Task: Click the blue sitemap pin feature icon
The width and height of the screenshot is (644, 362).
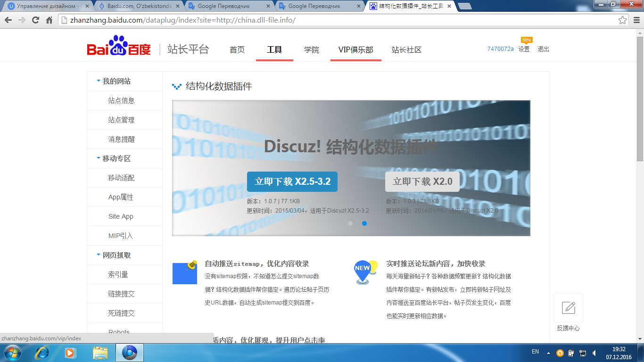Action: (x=185, y=272)
